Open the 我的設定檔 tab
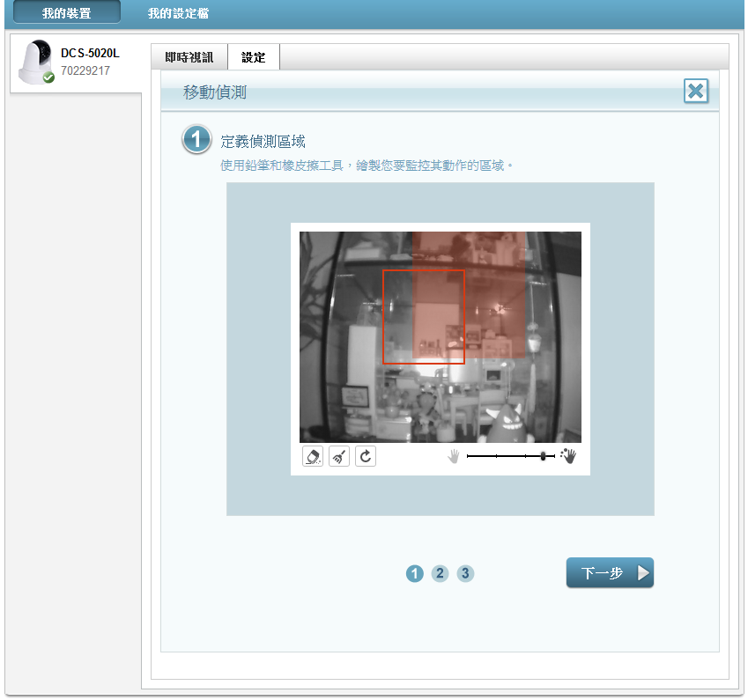Screen dimensions: 748x700 (x=178, y=13)
